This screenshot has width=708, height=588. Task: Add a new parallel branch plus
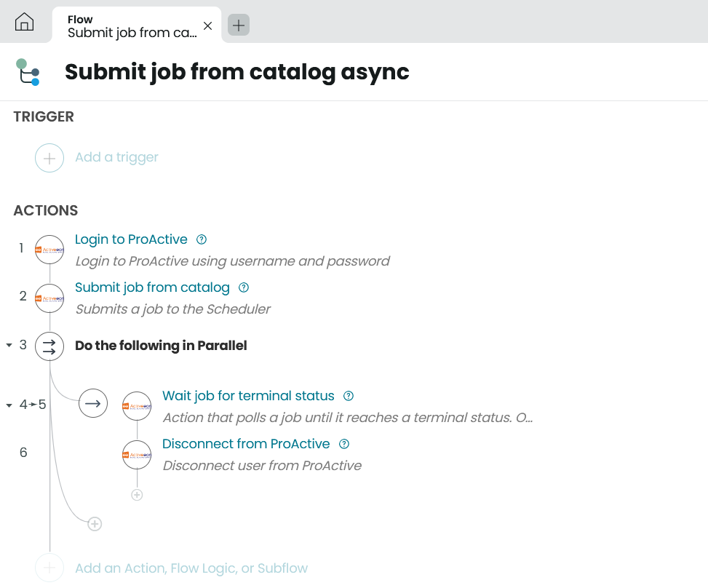[x=95, y=524]
